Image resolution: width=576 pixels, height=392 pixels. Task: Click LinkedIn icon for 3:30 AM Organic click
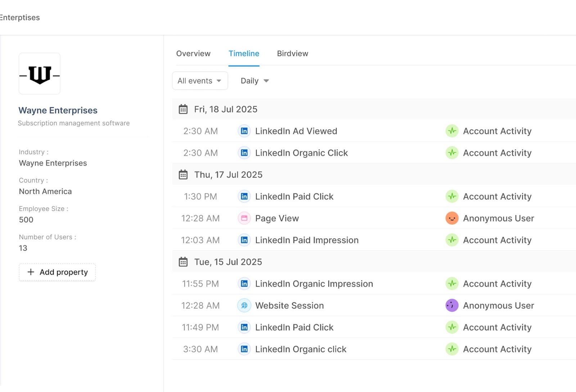pos(244,349)
